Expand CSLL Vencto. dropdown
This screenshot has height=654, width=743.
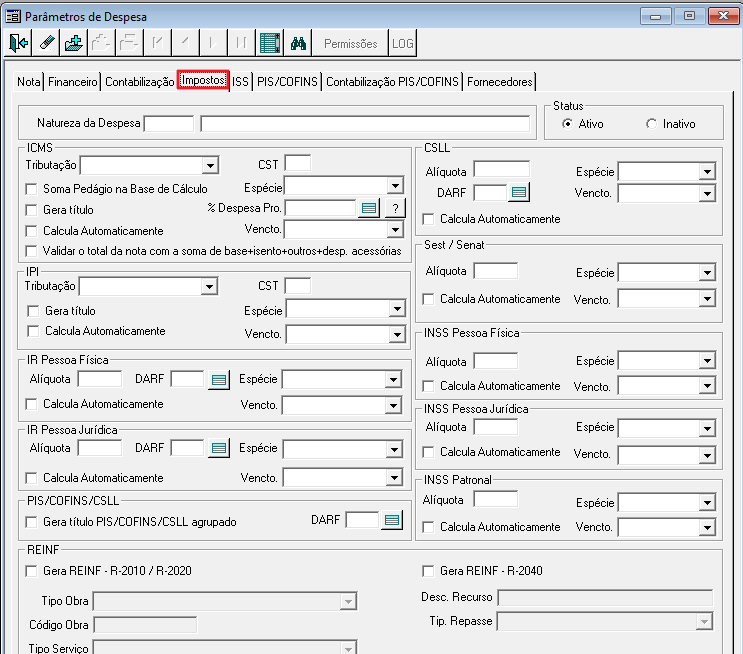coord(707,193)
